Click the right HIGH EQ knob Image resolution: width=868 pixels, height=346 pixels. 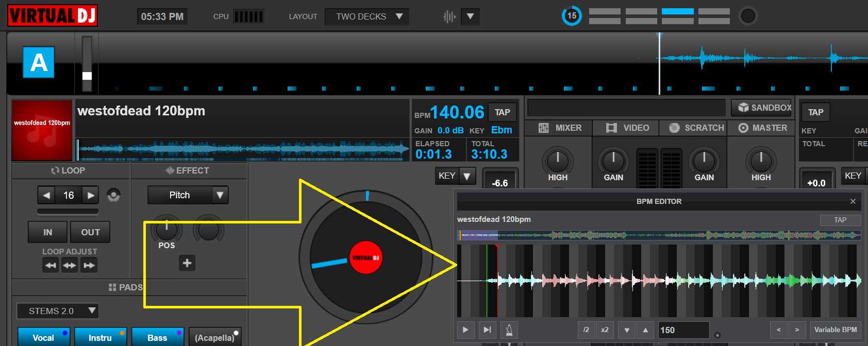point(761,161)
